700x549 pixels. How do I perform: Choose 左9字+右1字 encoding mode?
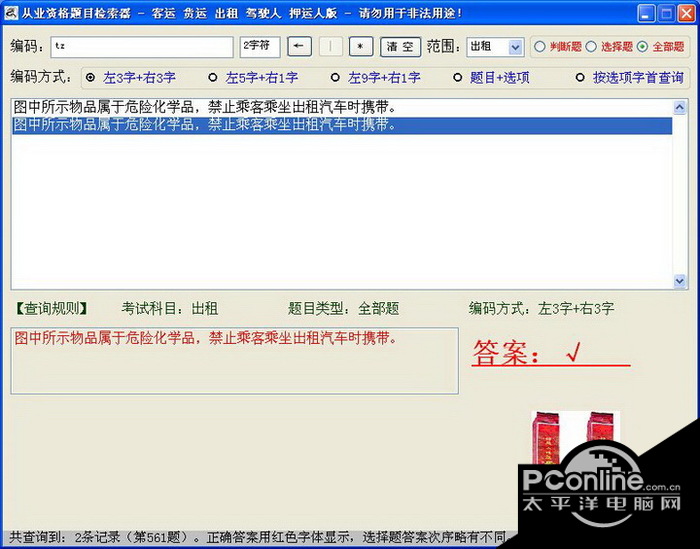tap(335, 78)
